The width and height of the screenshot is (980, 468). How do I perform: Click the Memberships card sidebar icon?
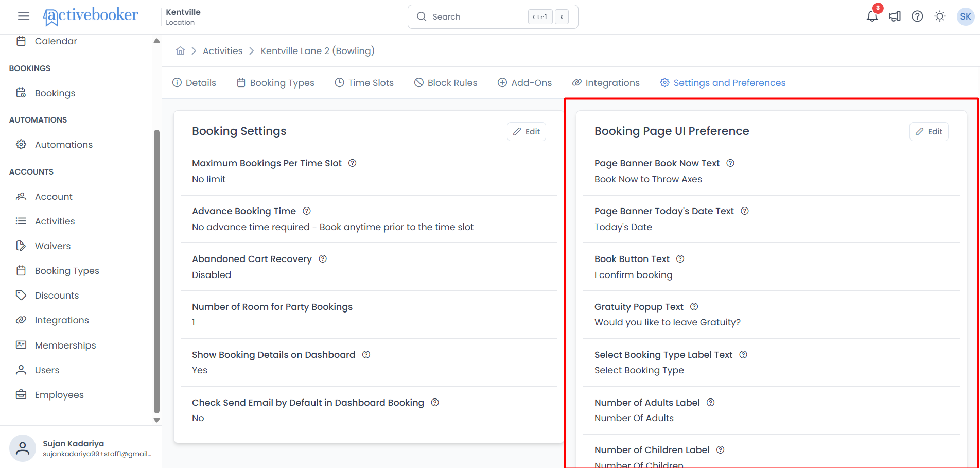(21, 345)
